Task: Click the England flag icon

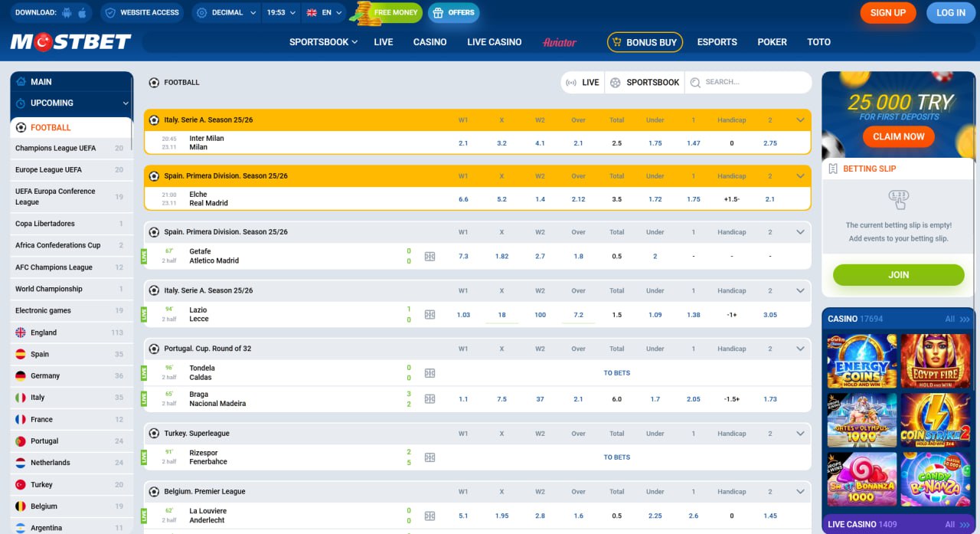Action: tap(21, 333)
